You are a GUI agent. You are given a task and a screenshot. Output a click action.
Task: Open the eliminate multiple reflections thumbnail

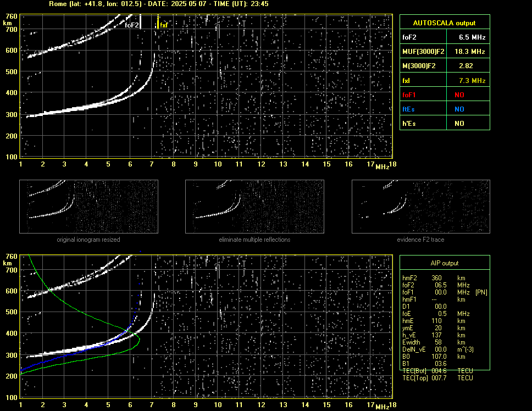(254, 207)
